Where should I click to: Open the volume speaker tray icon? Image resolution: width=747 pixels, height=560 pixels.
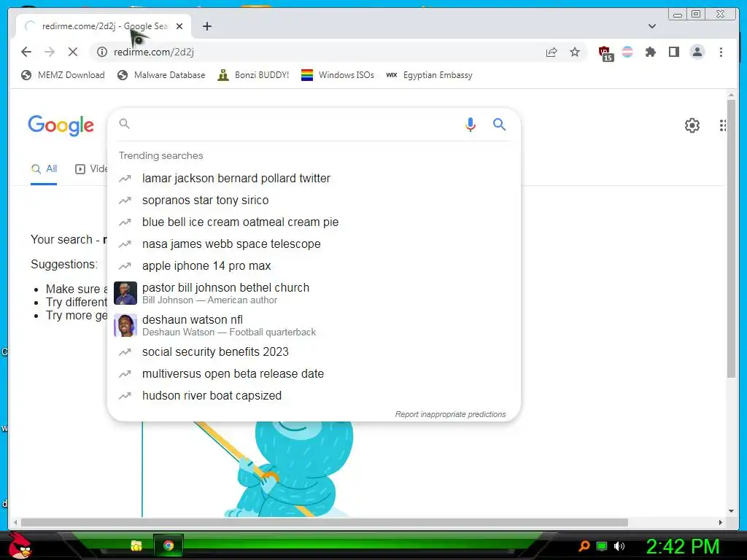(x=619, y=545)
